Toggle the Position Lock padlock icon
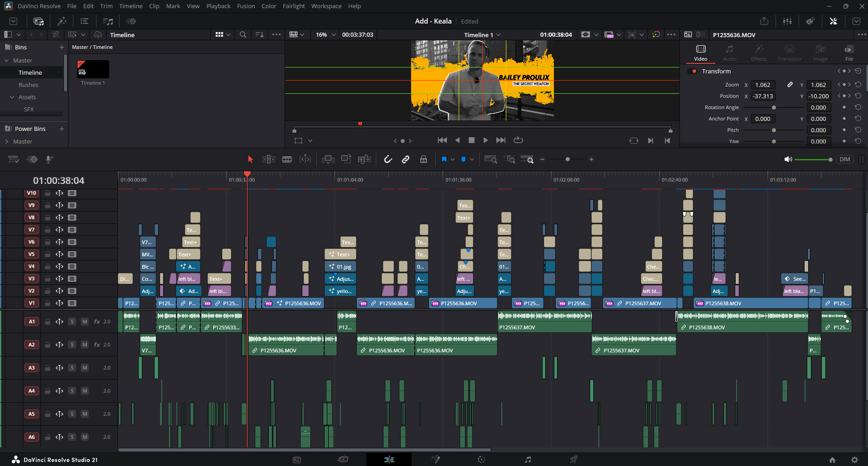This screenshot has height=466, width=868. pyautogui.click(x=423, y=159)
